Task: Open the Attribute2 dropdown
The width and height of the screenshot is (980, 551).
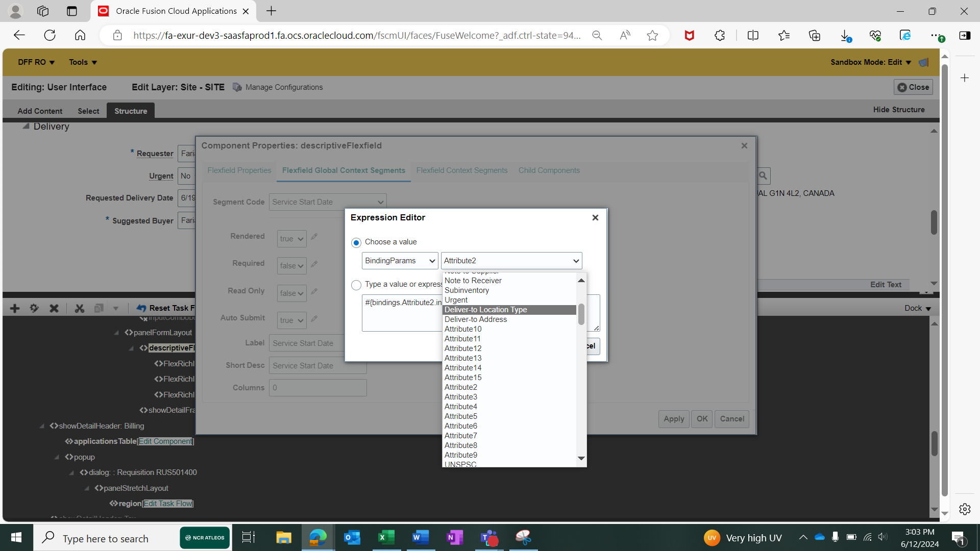Action: point(511,260)
